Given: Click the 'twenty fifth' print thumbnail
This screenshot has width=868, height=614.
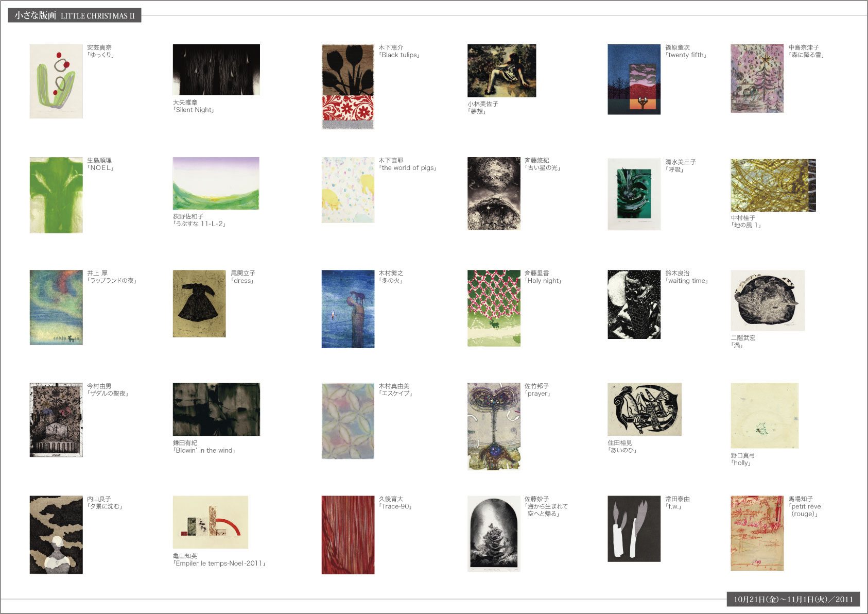Looking at the screenshot, I should [634, 79].
